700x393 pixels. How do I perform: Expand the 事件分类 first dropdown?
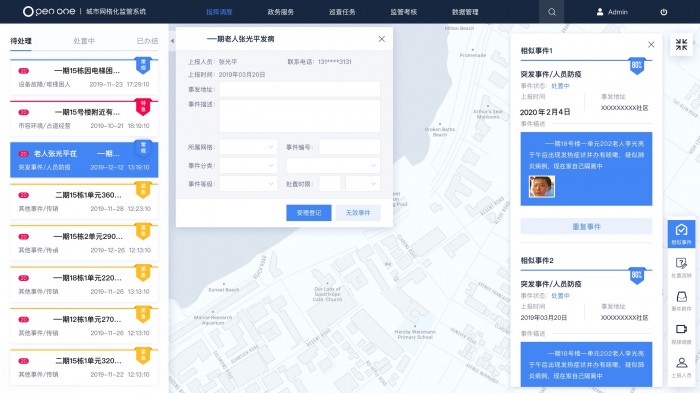(248, 165)
